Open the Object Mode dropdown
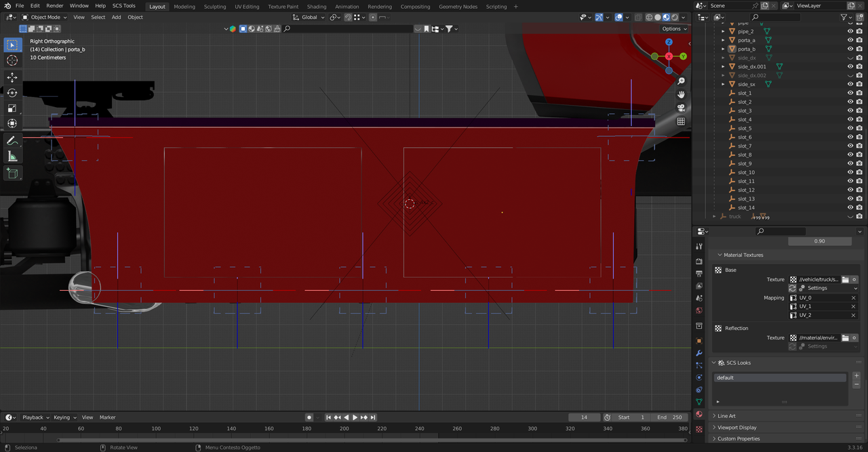The width and height of the screenshot is (868, 452). point(45,17)
